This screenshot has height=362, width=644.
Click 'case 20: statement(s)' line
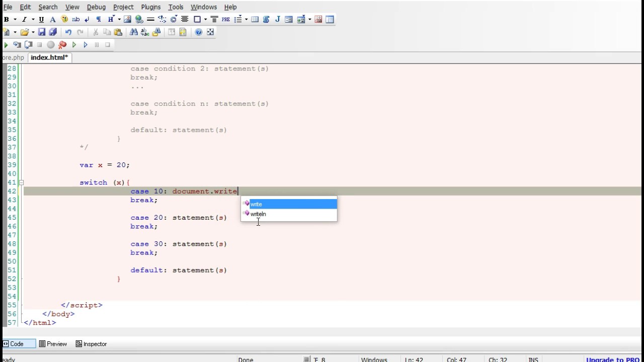179,218
